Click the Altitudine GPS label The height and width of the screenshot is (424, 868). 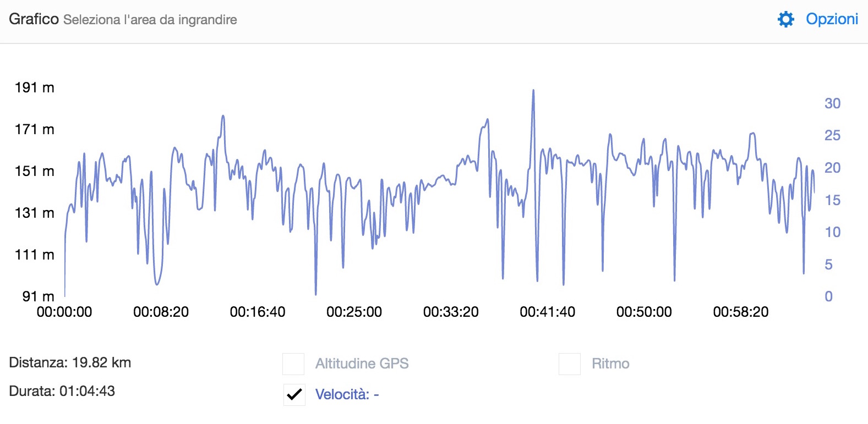tap(362, 364)
